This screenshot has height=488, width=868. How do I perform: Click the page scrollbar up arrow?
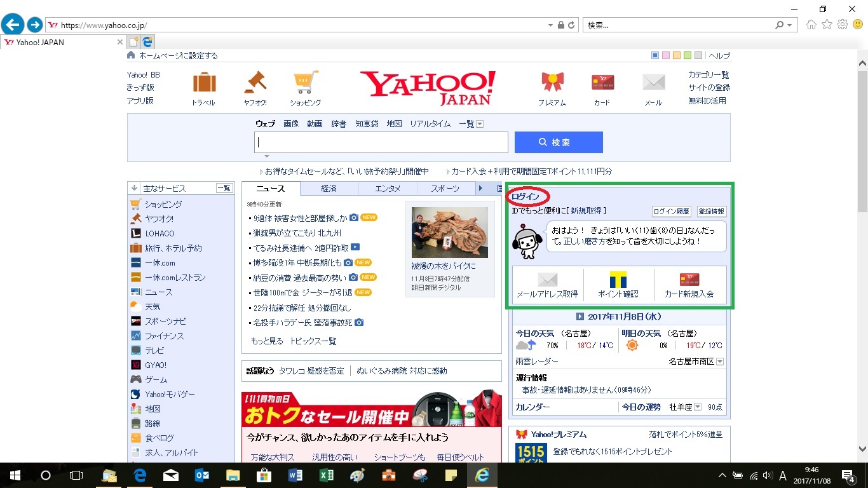[862, 64]
